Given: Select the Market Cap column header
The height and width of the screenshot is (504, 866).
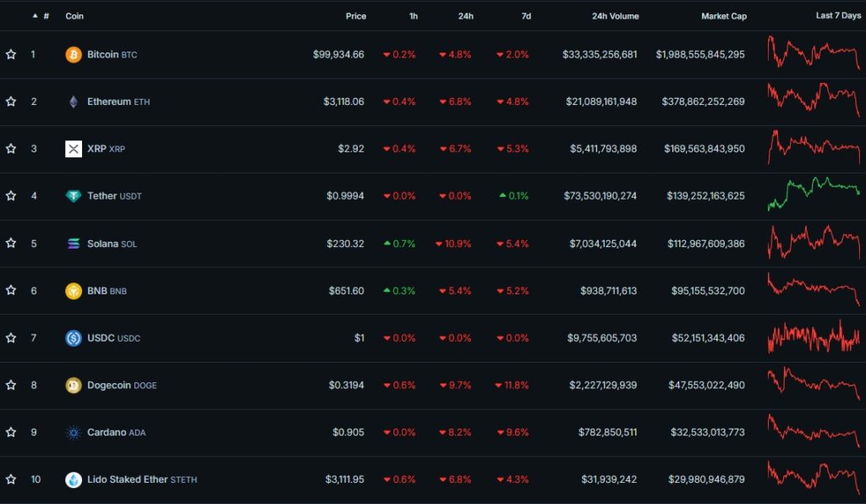Looking at the screenshot, I should pyautogui.click(x=723, y=15).
